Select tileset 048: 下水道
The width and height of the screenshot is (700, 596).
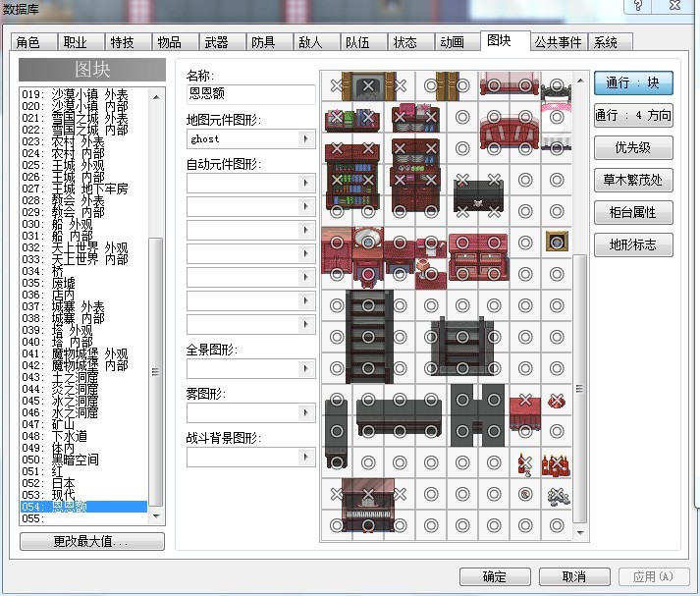pyautogui.click(x=83, y=436)
